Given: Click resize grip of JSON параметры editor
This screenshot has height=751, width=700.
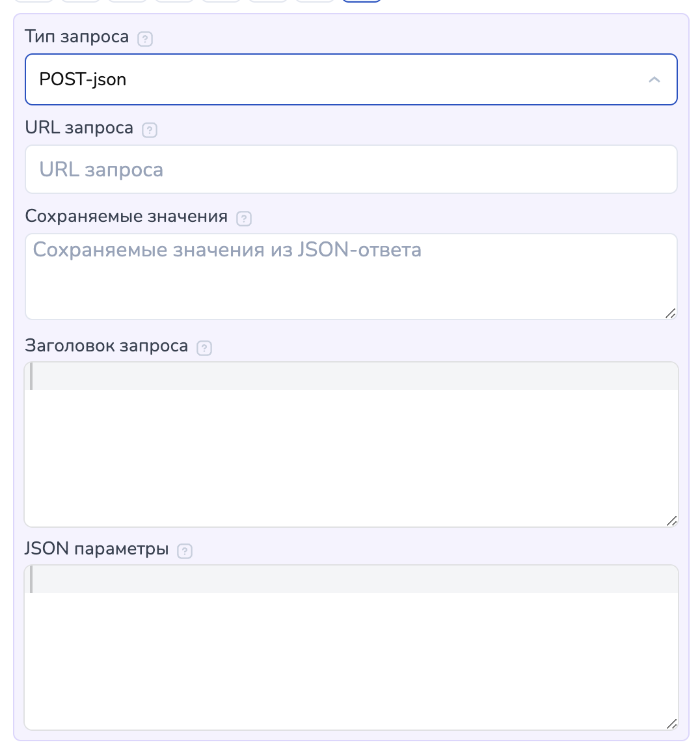Looking at the screenshot, I should pos(672,724).
